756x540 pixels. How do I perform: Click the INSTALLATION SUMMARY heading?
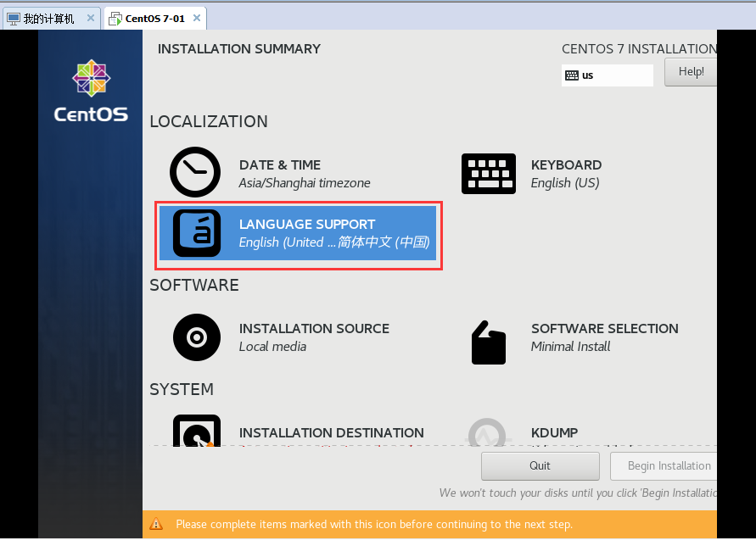tap(239, 48)
